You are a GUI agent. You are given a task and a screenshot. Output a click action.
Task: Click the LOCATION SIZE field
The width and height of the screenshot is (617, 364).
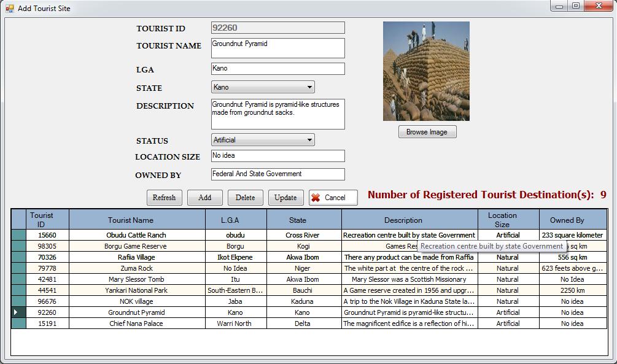[277, 156]
